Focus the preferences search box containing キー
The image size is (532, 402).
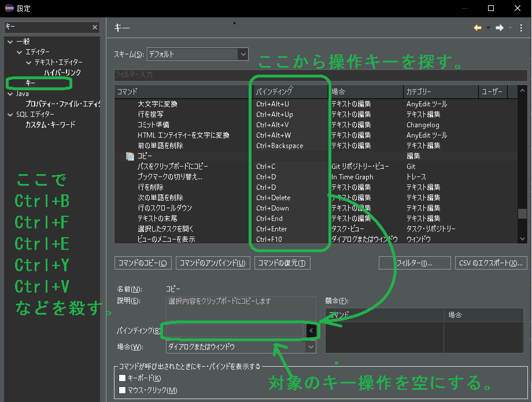[x=47, y=27]
